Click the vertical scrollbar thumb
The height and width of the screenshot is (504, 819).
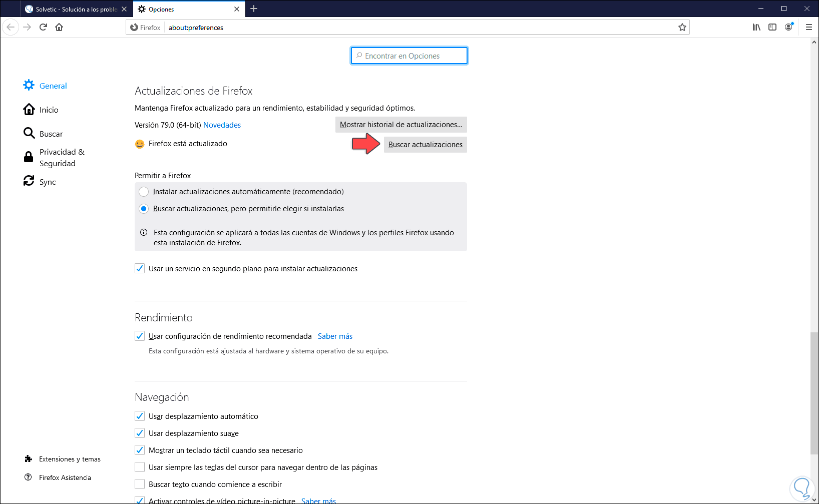[814, 393]
